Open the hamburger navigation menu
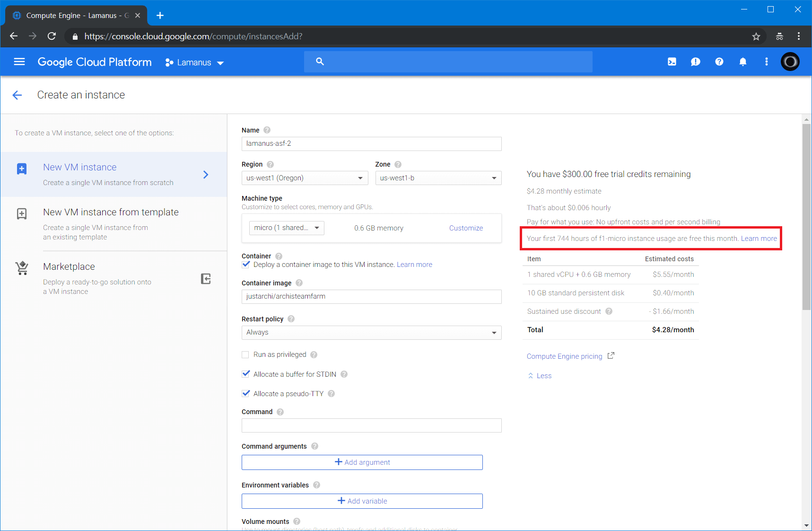 [19, 62]
